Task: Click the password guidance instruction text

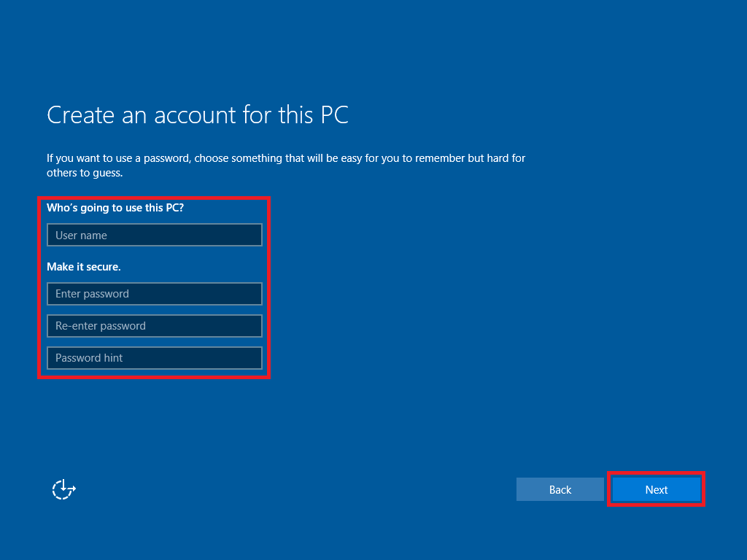Action: (286, 165)
